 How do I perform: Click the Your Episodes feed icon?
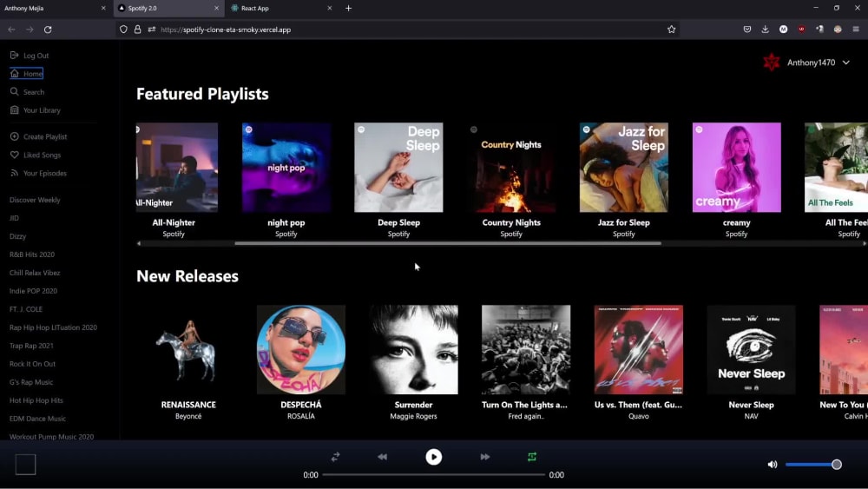(x=15, y=173)
